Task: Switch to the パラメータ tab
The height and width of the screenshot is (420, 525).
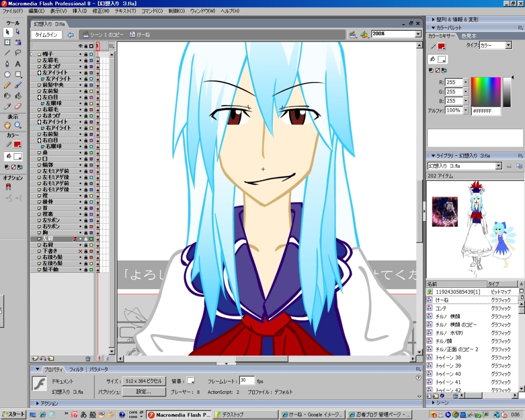Action: (99, 369)
